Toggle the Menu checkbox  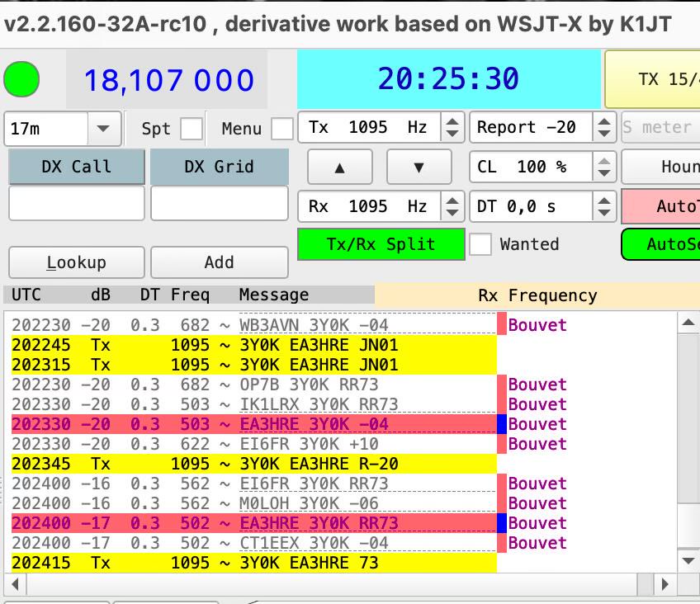[x=282, y=129]
